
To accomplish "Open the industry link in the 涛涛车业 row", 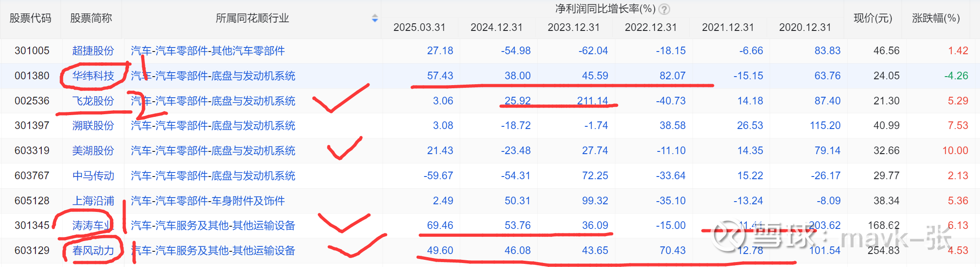I will click(x=213, y=225).
